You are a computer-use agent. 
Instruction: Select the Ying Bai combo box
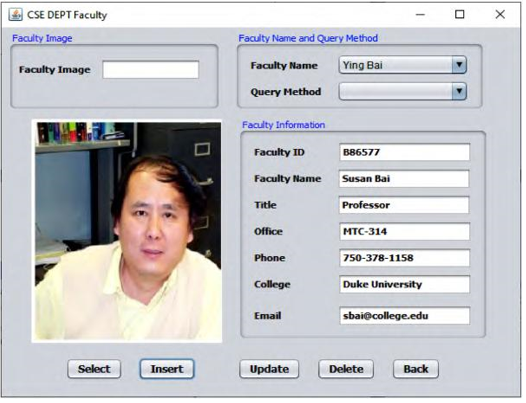[x=403, y=65]
